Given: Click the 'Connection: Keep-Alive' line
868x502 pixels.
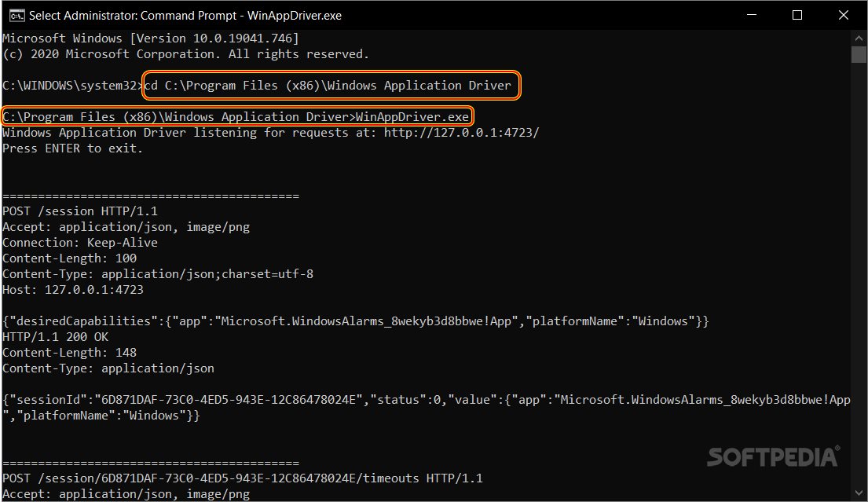Looking at the screenshot, I should point(80,243).
